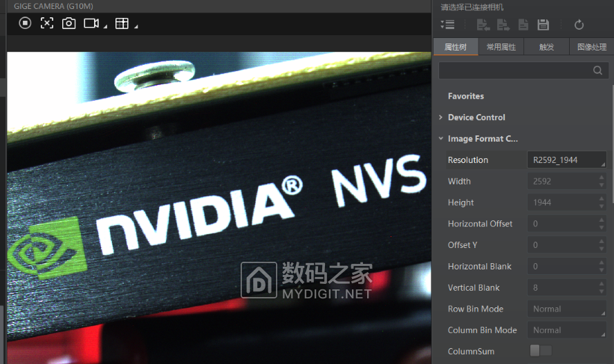614x364 pixels.
Task: Start video recording icon
Action: 91,23
